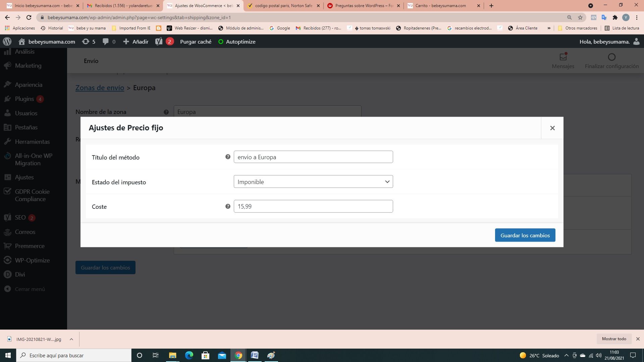This screenshot has height=362, width=644.
Task: Click the help icon beside Coste
Action: tap(228, 206)
